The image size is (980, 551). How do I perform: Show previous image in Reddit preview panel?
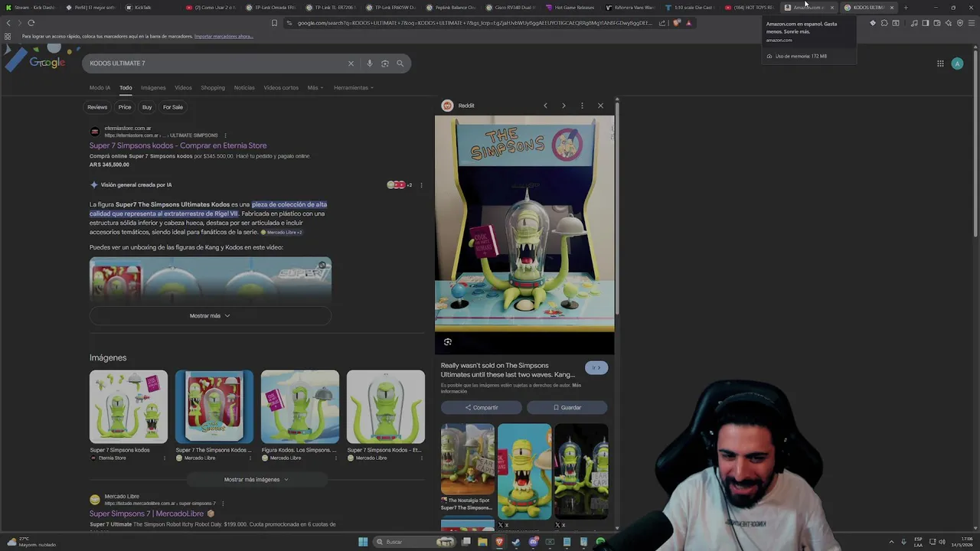coord(545,106)
